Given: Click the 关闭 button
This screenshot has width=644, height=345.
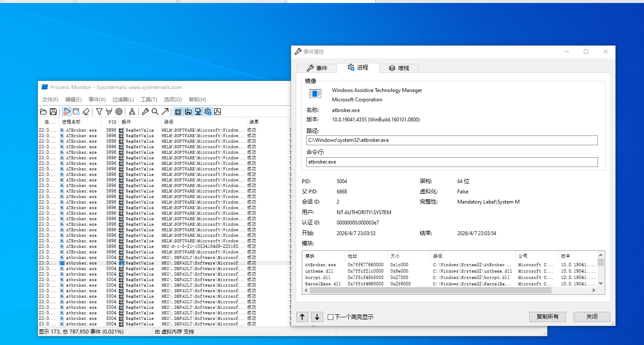Looking at the screenshot, I should pyautogui.click(x=592, y=316).
